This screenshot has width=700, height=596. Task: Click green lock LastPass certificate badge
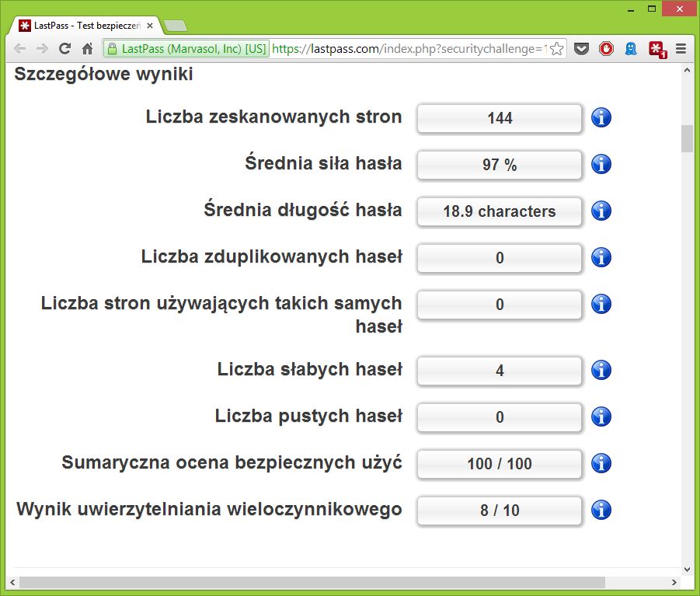[x=186, y=49]
